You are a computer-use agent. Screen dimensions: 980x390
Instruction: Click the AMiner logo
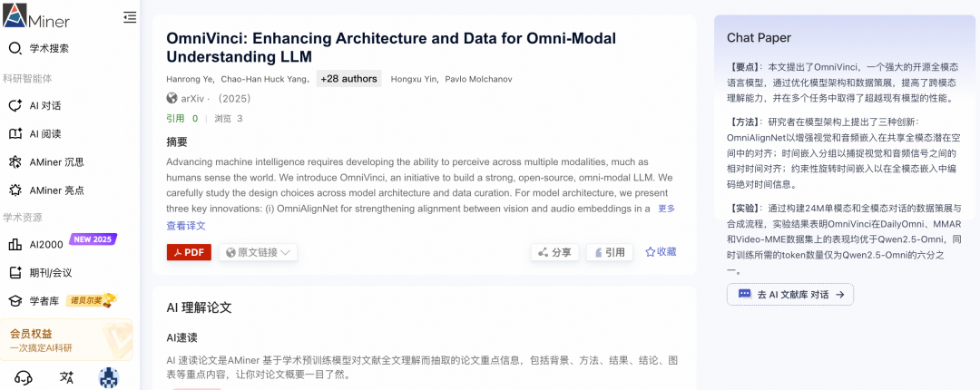[x=36, y=15]
